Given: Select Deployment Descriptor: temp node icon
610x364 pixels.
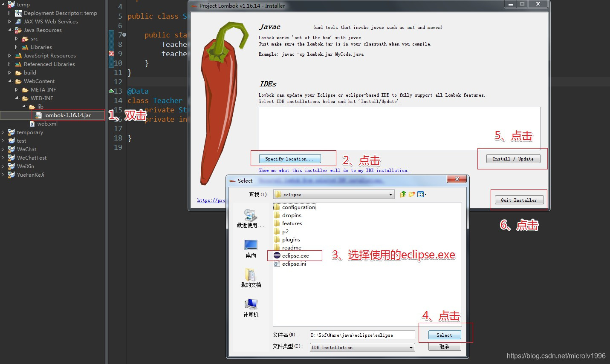Looking at the screenshot, I should tap(18, 13).
